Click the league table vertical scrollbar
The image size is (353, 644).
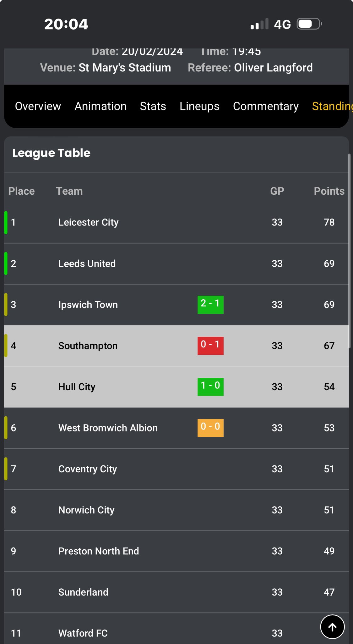click(349, 251)
